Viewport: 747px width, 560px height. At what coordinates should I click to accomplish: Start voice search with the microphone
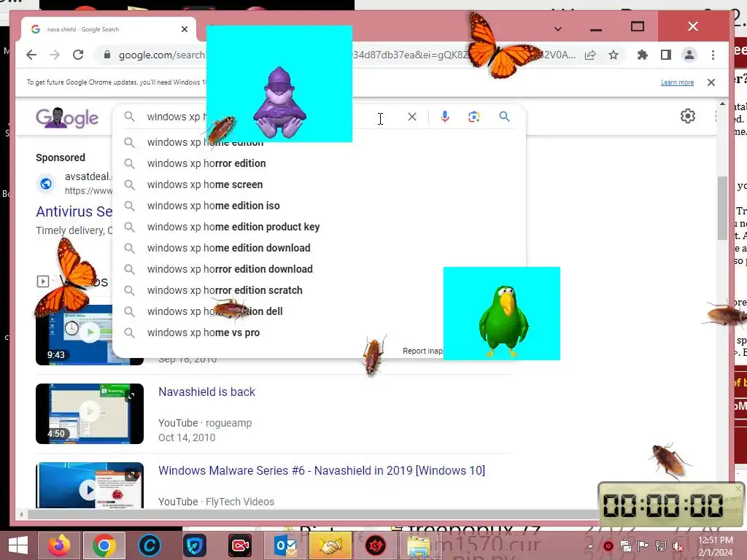(444, 117)
